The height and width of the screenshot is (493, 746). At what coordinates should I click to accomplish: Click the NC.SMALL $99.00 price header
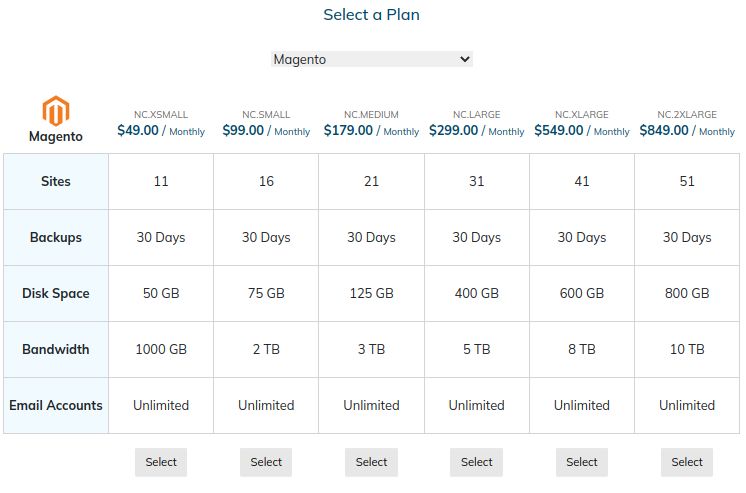266,130
